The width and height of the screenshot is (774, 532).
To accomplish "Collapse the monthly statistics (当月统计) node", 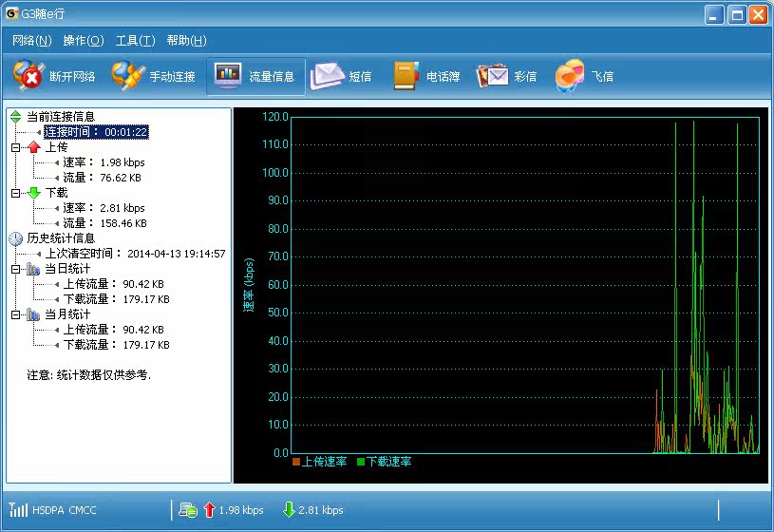I will [x=15, y=314].
